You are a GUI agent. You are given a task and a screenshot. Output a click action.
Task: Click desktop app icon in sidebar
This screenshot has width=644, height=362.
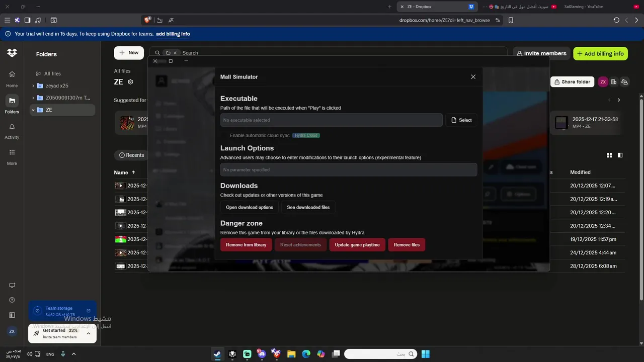coord(12,286)
